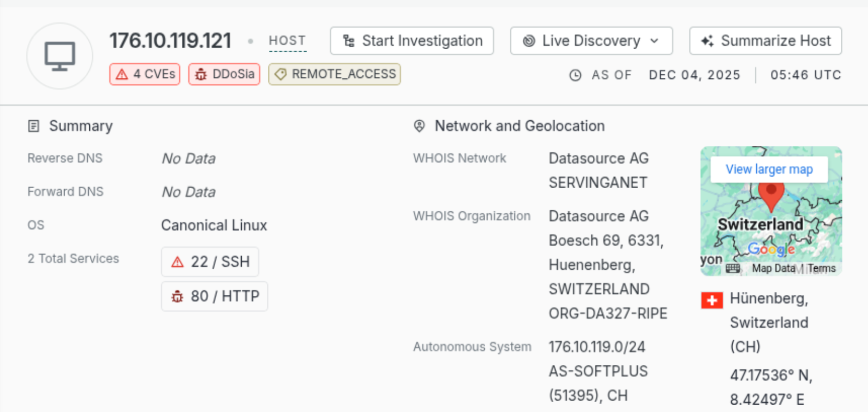Click the red map location pin
Viewport: 868px width, 412px height.
pyautogui.click(x=771, y=196)
